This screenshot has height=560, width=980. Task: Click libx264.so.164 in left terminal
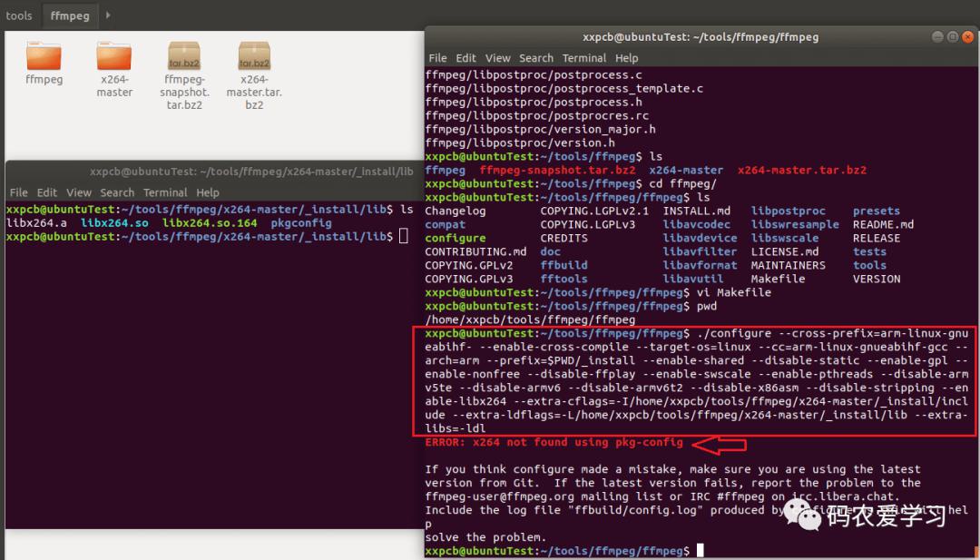pyautogui.click(x=210, y=223)
